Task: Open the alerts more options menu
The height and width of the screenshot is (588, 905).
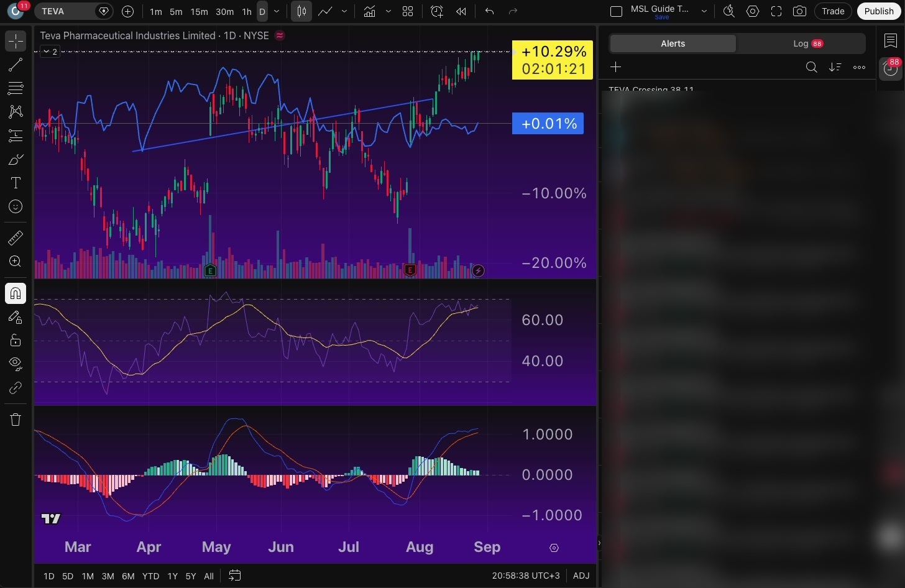Action: click(x=860, y=67)
